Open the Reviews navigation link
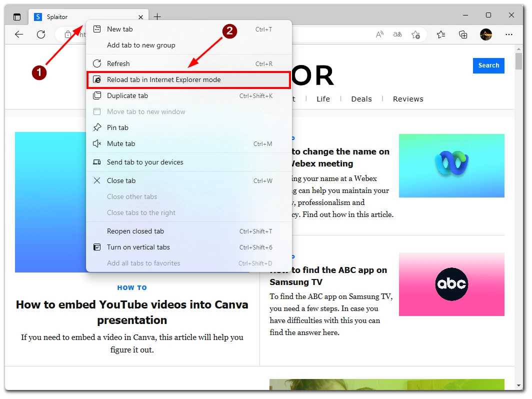The width and height of the screenshot is (532, 399). [408, 98]
